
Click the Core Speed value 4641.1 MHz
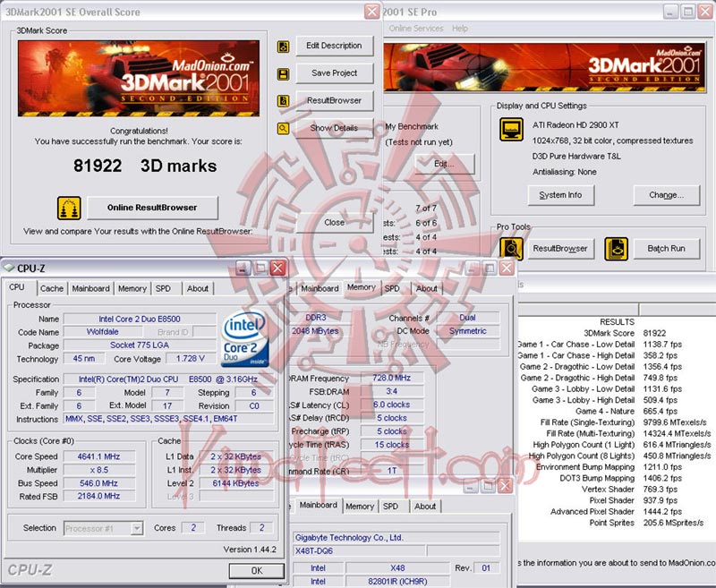99,456
